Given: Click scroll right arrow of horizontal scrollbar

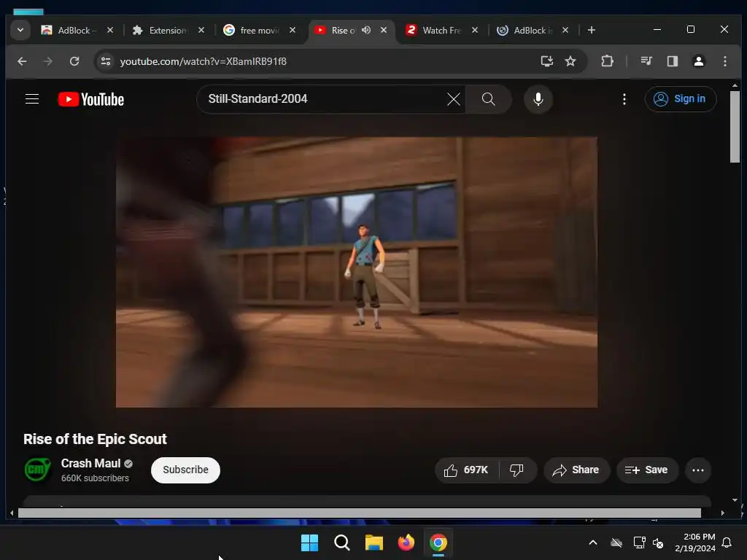Looking at the screenshot, I should [723, 513].
